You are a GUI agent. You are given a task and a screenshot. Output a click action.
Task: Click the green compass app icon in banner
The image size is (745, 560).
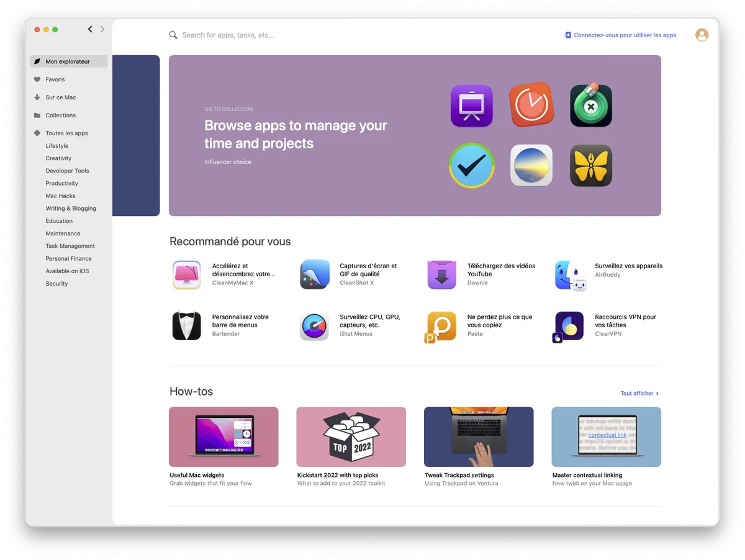pyautogui.click(x=591, y=105)
